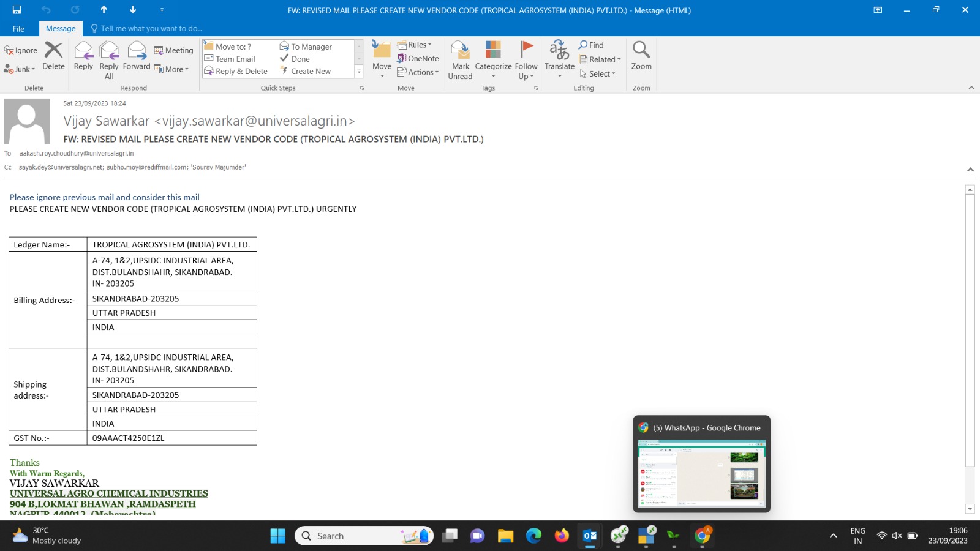Send message to OneNote
980x551 pixels.
pos(418,59)
